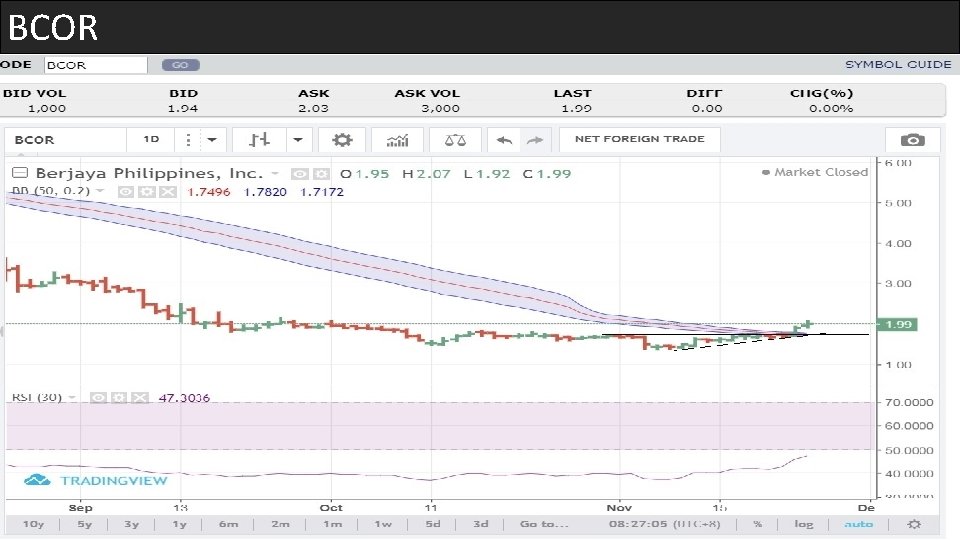Take chart snapshot with camera icon
The width and height of the screenshot is (960, 540).
tap(912, 140)
